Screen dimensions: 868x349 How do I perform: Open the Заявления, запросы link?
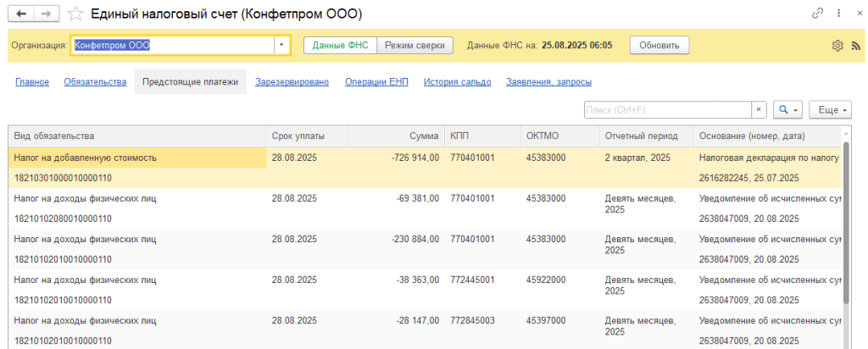tap(548, 82)
